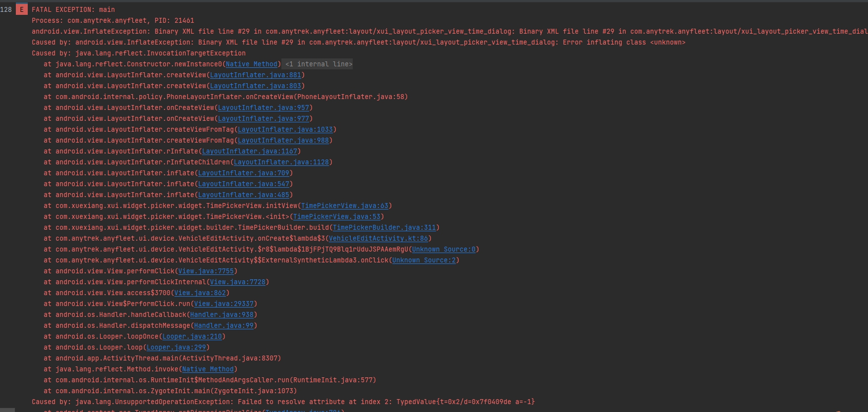
Task: Open LayoutInflater.java:1167 source link
Action: (250, 151)
